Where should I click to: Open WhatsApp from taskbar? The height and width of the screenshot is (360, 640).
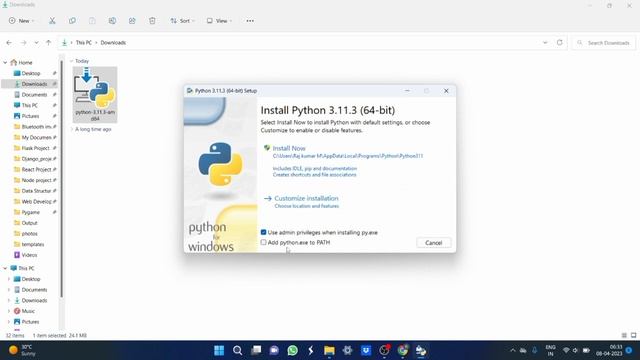pyautogui.click(x=293, y=350)
